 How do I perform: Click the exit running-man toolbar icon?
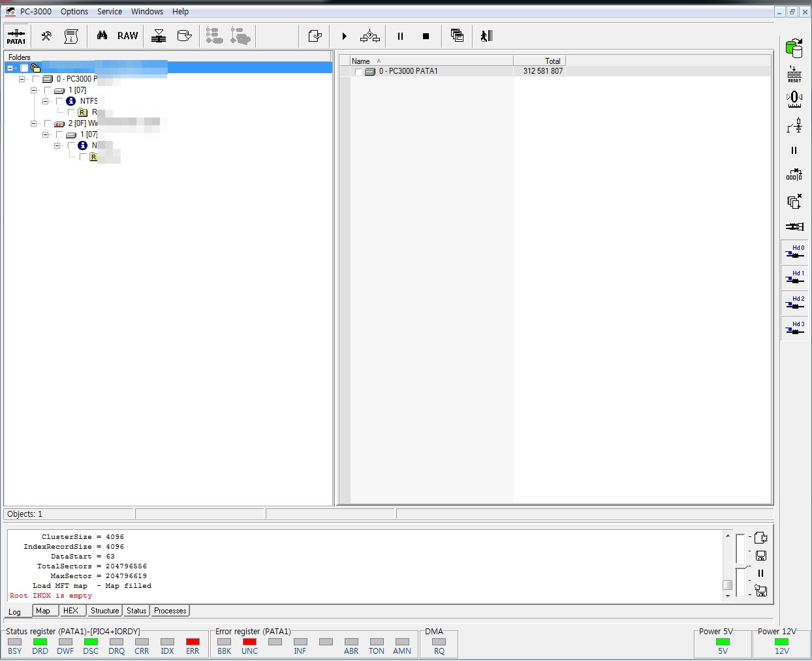pyautogui.click(x=486, y=36)
